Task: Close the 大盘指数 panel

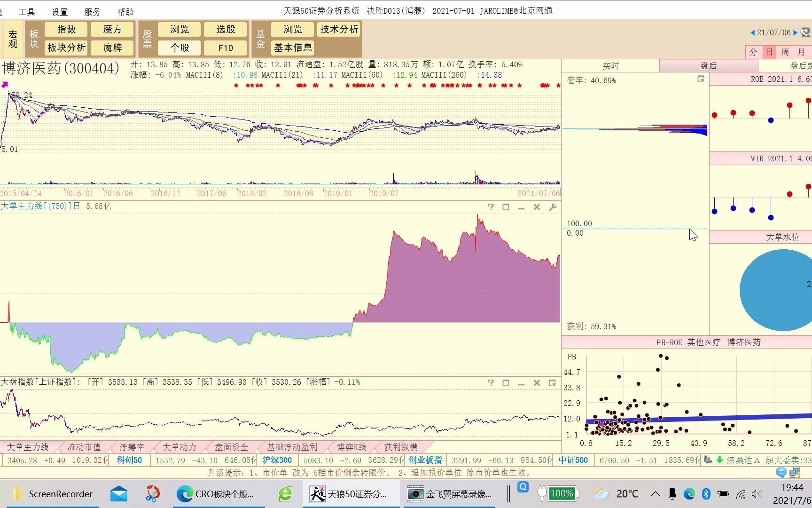Action: [537, 383]
